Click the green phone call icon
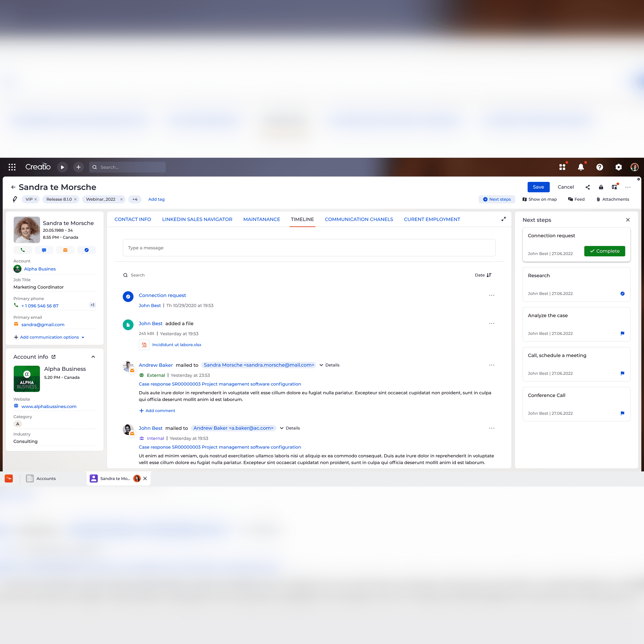The height and width of the screenshot is (644, 644). coord(23,250)
